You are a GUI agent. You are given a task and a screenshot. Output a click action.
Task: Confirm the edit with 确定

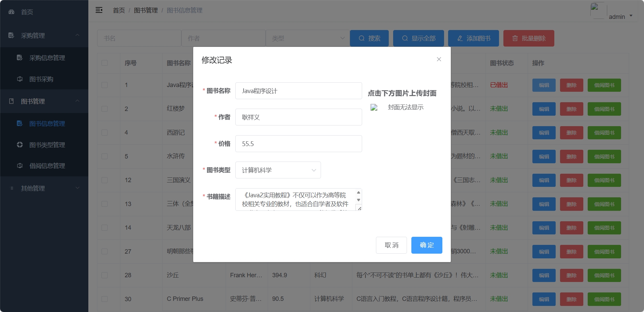click(x=427, y=245)
